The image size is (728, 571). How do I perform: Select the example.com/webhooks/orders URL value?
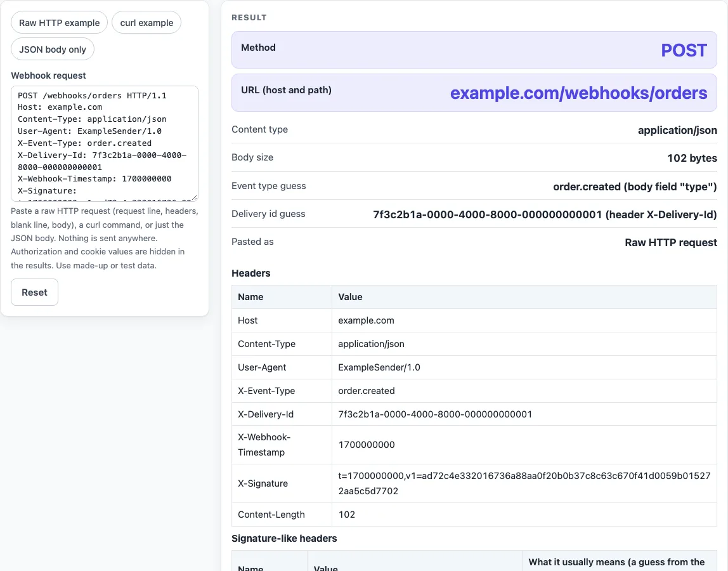pos(578,93)
